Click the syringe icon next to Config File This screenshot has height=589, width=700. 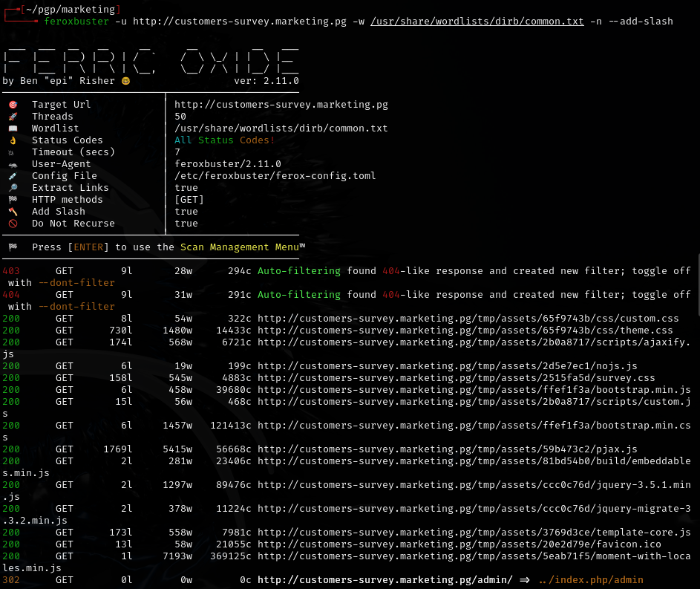click(x=13, y=176)
